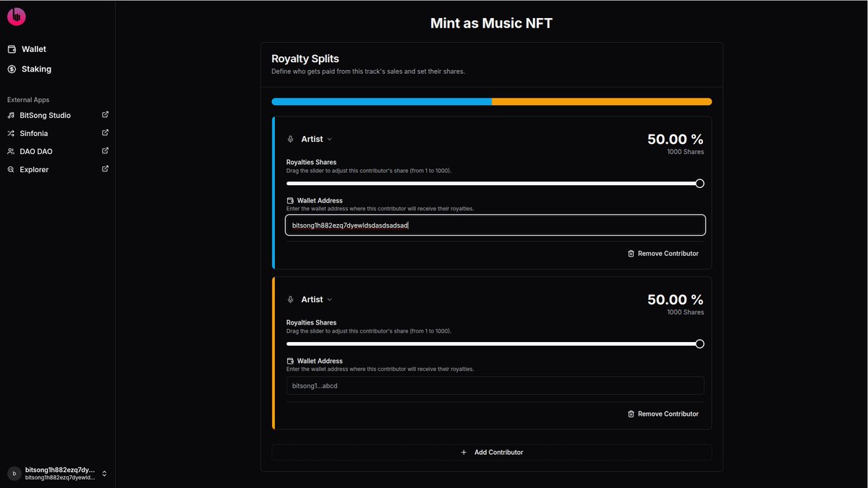Click the account name bitsong1h882ezq7dy...
The image size is (868, 488).
point(60,469)
